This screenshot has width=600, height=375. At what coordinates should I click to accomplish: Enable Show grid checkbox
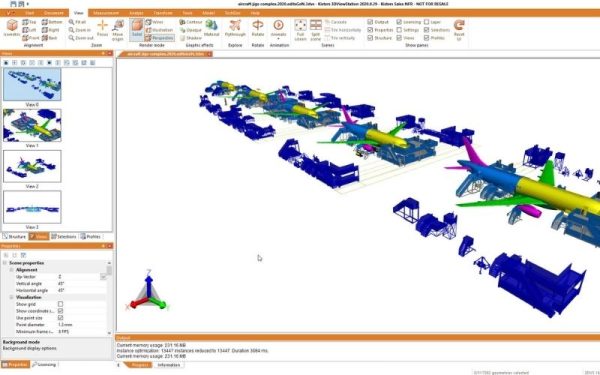point(60,304)
